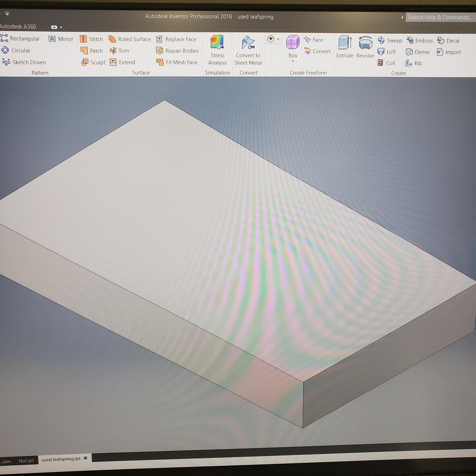The height and width of the screenshot is (476, 476).
Task: Expand the Box freeform dropdown
Action: pyautogui.click(x=293, y=61)
